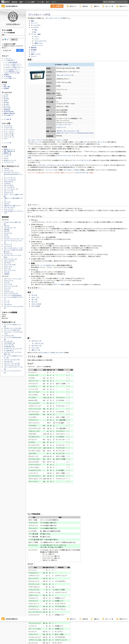129x644 pixels.
Task: Click the 任天堂大辞典wiki round logo in the top header
Action: (3, 6)
